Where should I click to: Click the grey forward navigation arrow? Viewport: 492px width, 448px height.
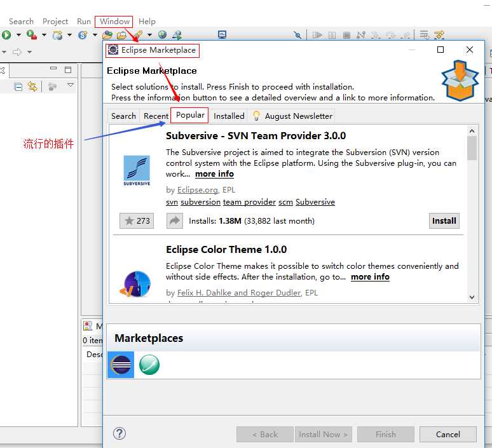(x=17, y=51)
